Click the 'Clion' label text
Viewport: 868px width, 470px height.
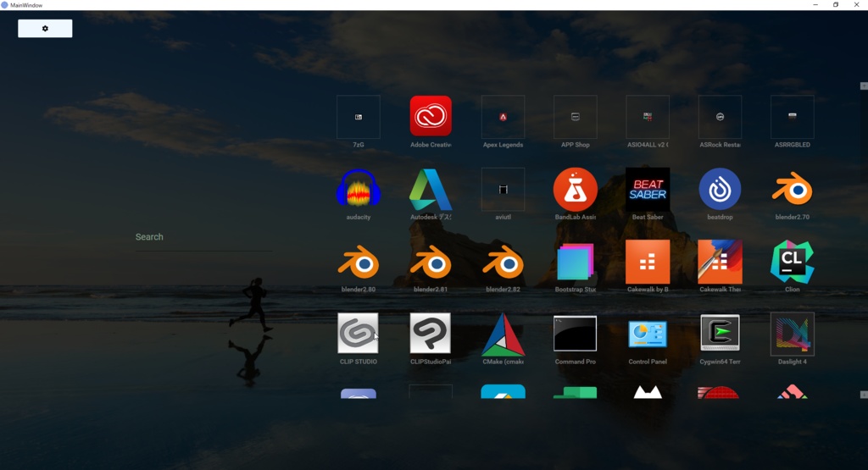point(793,289)
